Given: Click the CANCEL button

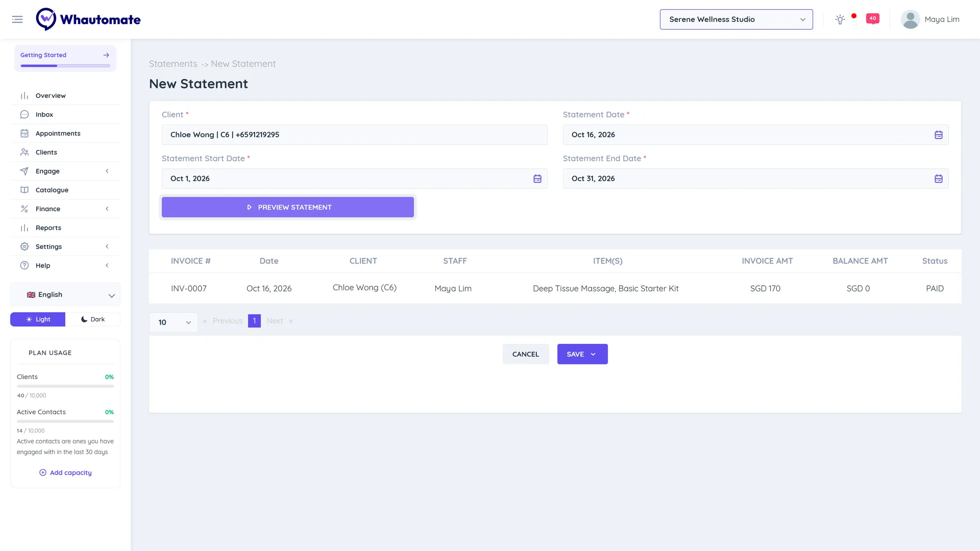Looking at the screenshot, I should pos(526,354).
